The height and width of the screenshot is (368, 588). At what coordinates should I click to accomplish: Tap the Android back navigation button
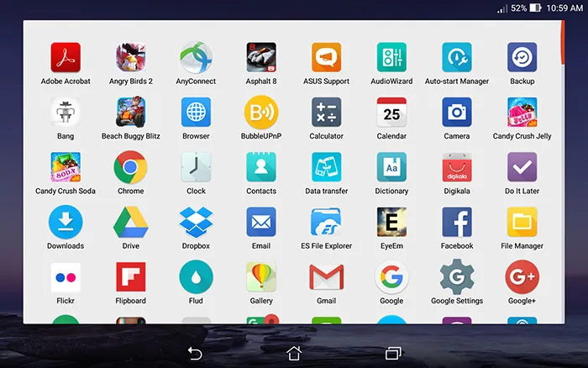click(x=195, y=353)
